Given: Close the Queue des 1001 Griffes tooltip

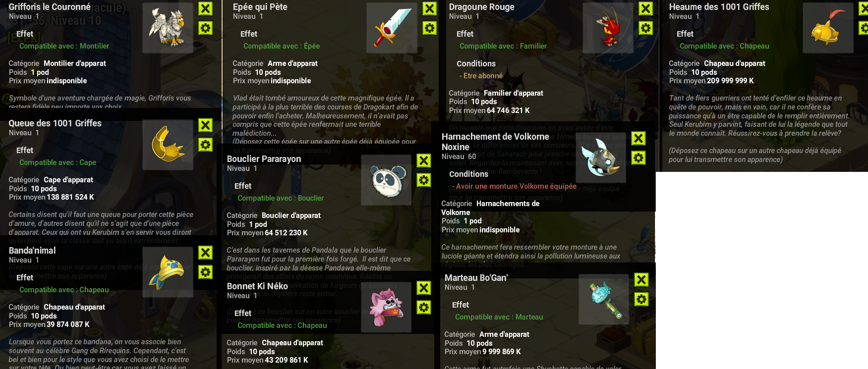Looking at the screenshot, I should click(205, 125).
